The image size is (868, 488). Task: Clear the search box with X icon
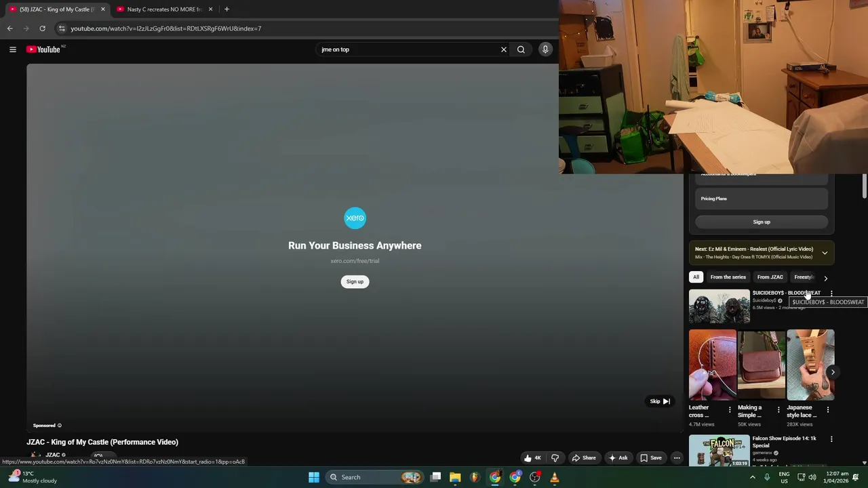point(504,49)
